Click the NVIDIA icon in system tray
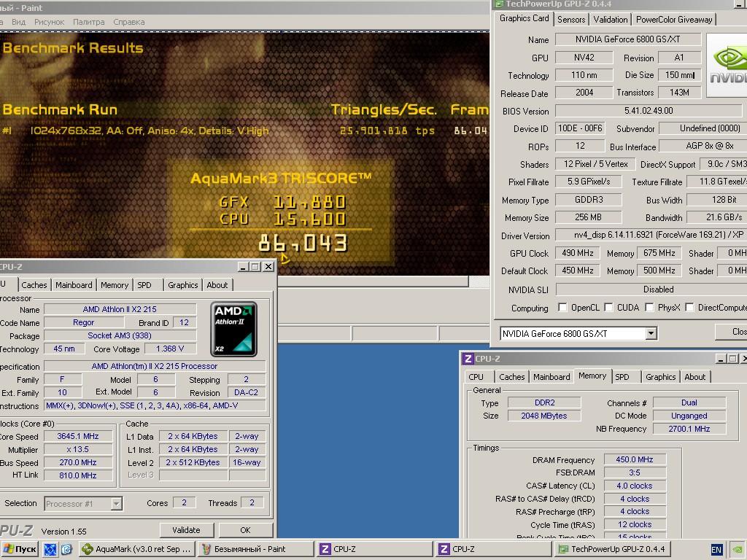The image size is (747, 560). coord(738,550)
